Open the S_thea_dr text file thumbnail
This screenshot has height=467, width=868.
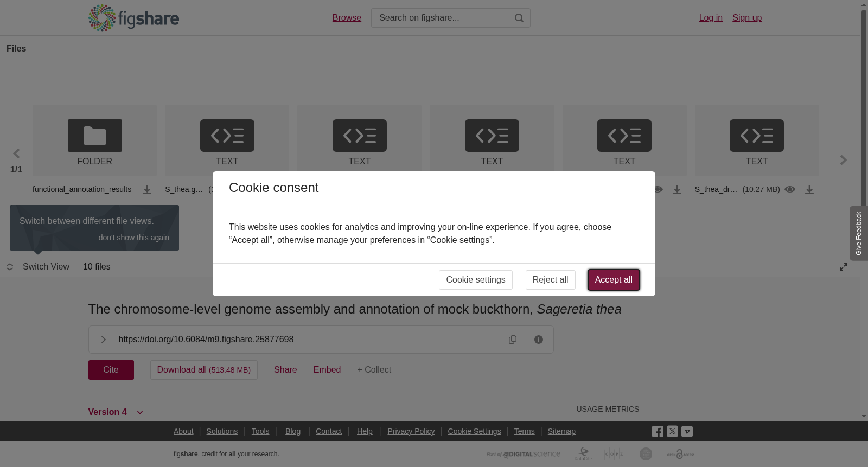pyautogui.click(x=757, y=140)
